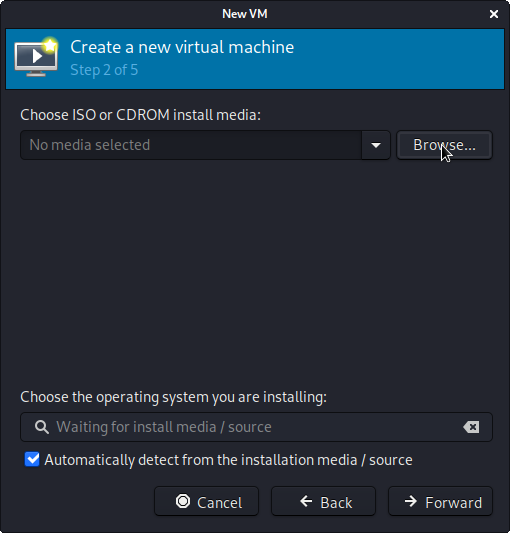The height and width of the screenshot is (533, 510).
Task: Click 'Choose ISO or CDROM install media:' label
Action: pyautogui.click(x=140, y=115)
